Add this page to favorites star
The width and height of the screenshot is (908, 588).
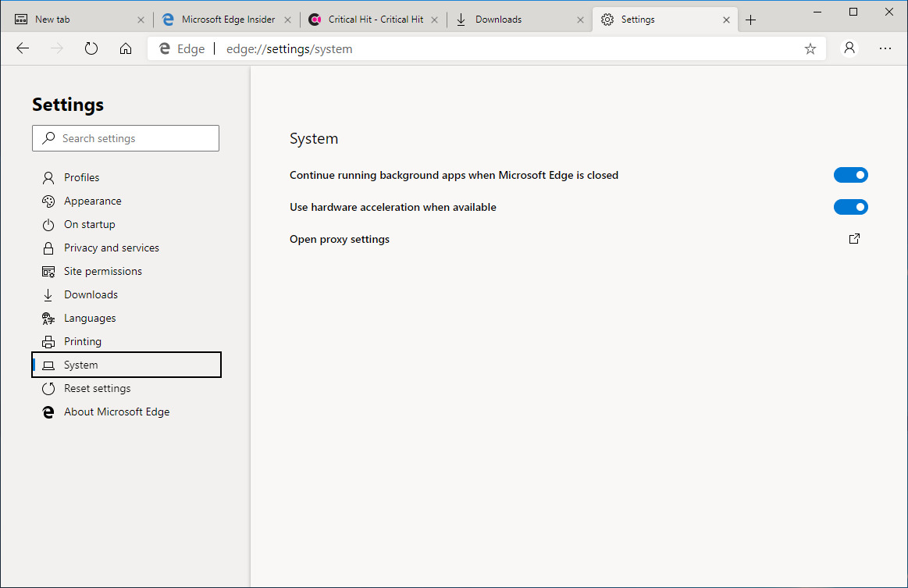[810, 48]
